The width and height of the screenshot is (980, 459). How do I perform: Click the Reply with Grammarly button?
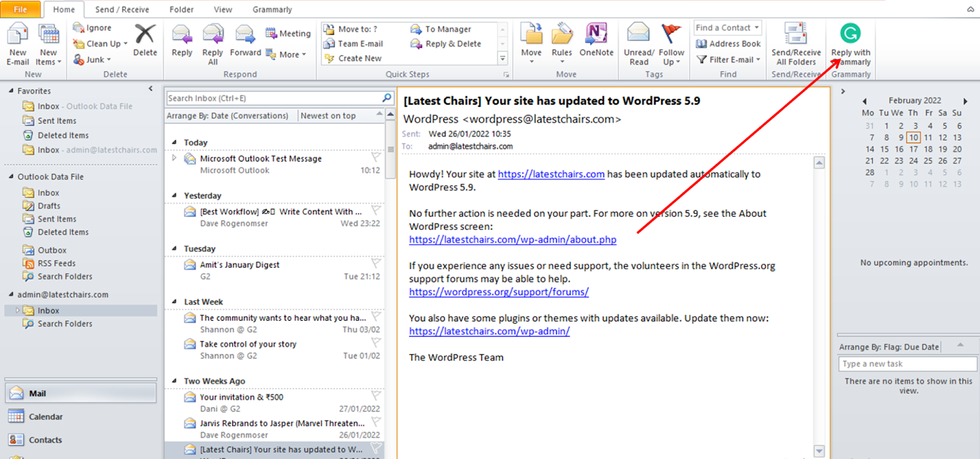[x=850, y=43]
